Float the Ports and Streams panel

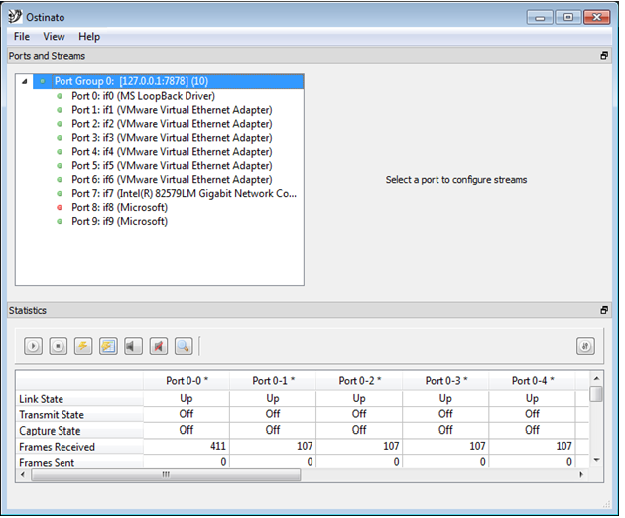tap(604, 56)
